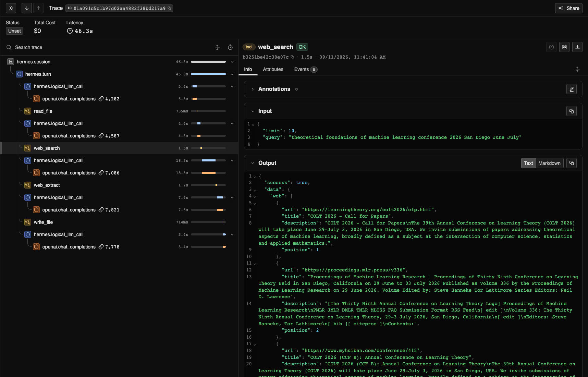Click the write_file wrench icon
Image resolution: width=588 pixels, height=377 pixels.
(28, 222)
